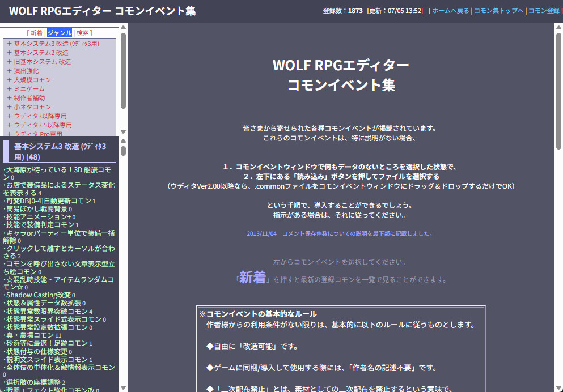Image resolution: width=563 pixels, height=392 pixels.
Task: Open 説明文スライド表示コモン entry
Action: [47, 359]
